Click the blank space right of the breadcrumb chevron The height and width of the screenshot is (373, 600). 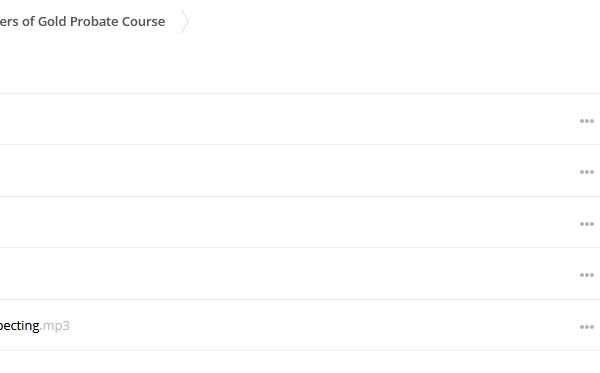coord(394,21)
